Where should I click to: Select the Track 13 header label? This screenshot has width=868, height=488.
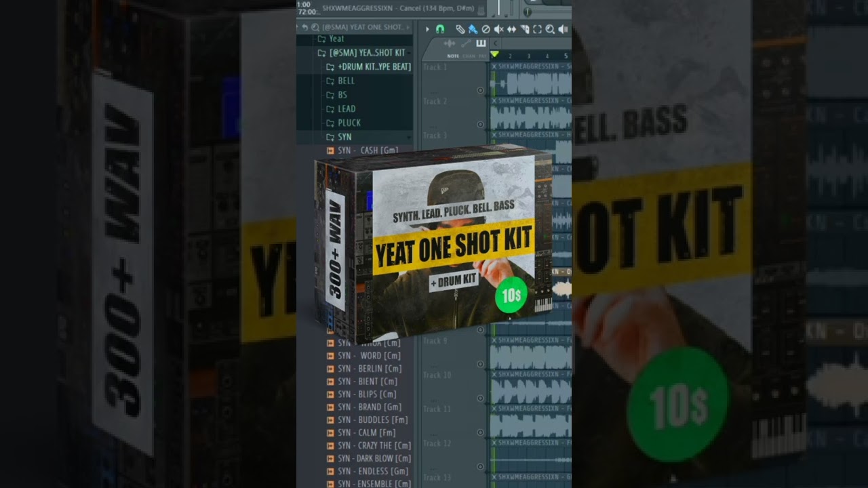[x=437, y=477]
